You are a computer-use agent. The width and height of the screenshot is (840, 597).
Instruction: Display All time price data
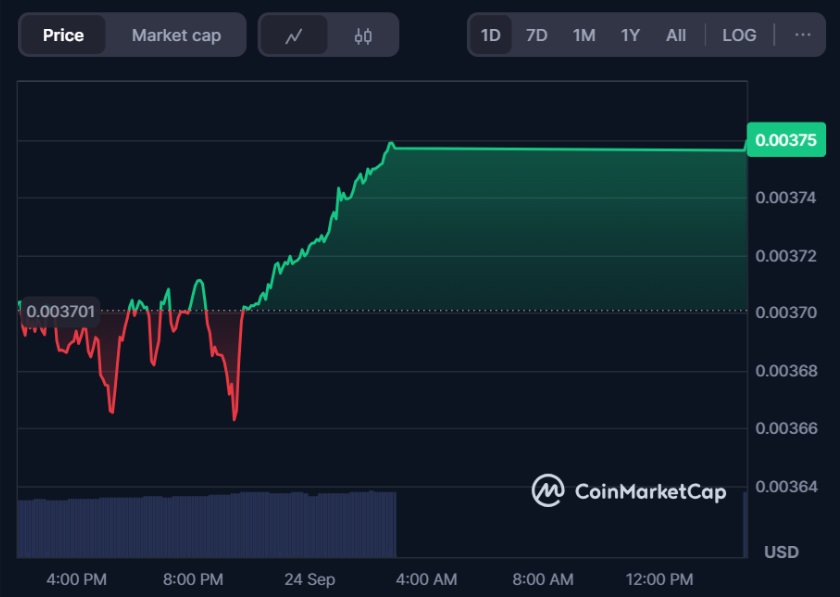(x=676, y=35)
